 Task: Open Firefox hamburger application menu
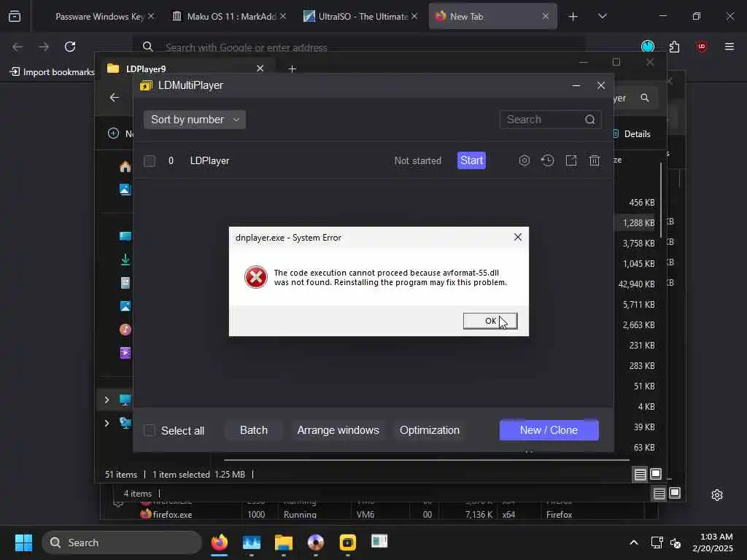click(729, 47)
